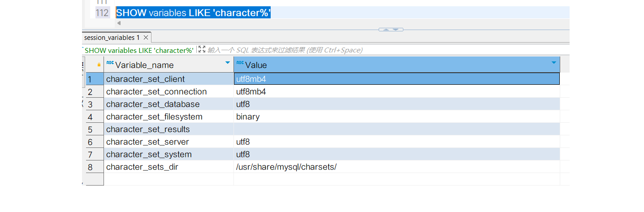Click the Value column header

pos(397,65)
